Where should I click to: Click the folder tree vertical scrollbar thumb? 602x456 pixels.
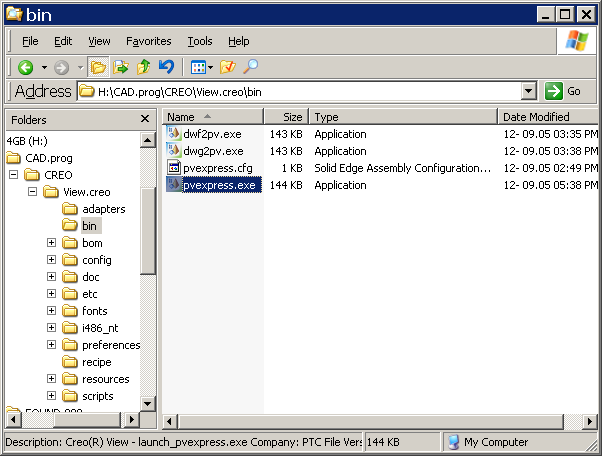[147, 230]
